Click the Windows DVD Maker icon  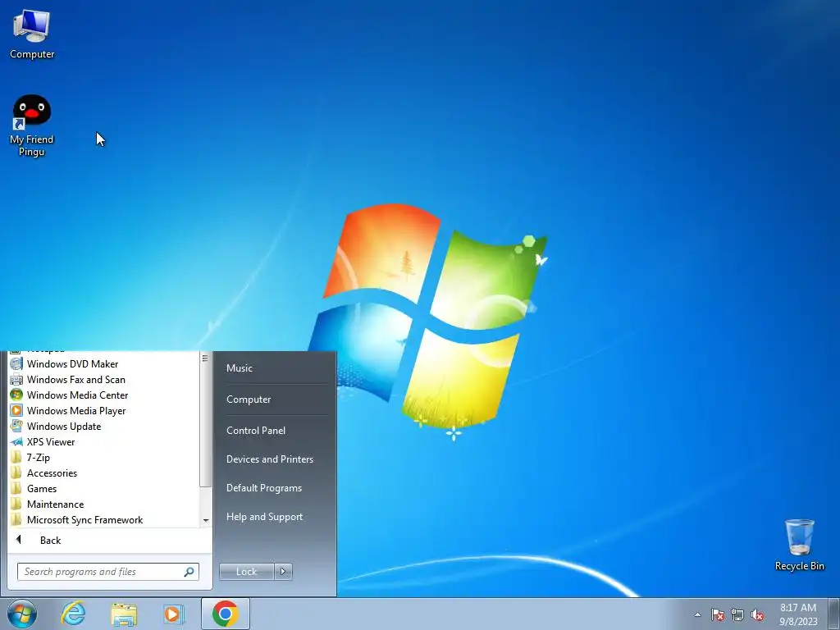pyautogui.click(x=16, y=363)
